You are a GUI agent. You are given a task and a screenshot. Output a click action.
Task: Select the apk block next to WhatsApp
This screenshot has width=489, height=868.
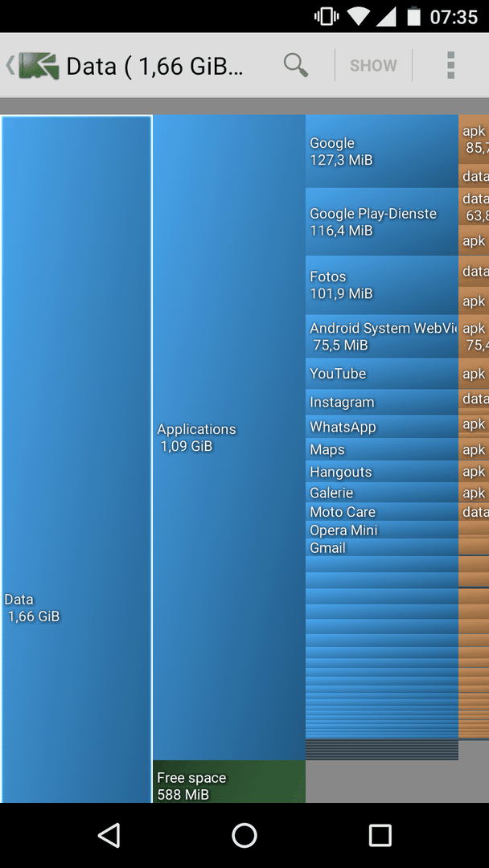474,424
